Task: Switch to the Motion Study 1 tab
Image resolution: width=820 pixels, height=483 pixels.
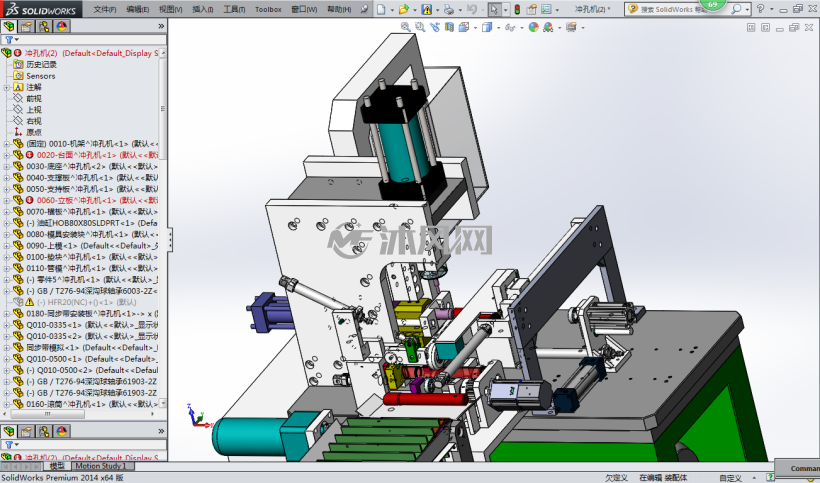Action: pyautogui.click(x=100, y=466)
